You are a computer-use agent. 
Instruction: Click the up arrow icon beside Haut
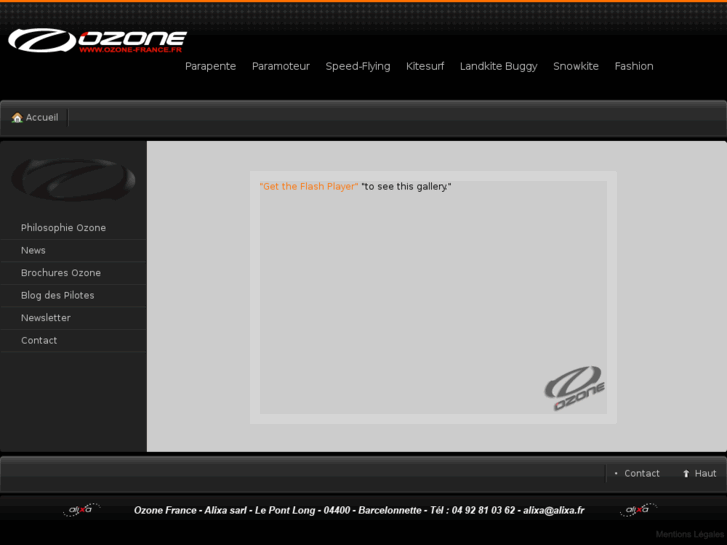686,474
